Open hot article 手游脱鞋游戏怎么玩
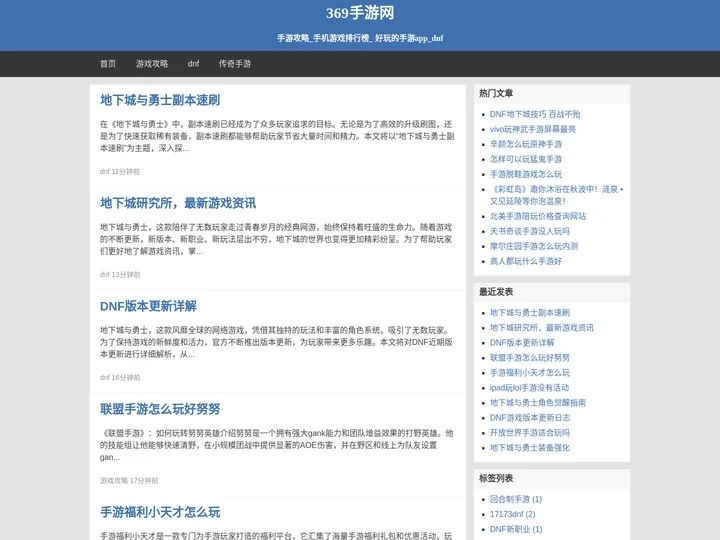The width and height of the screenshot is (720, 540). pyautogui.click(x=526, y=174)
